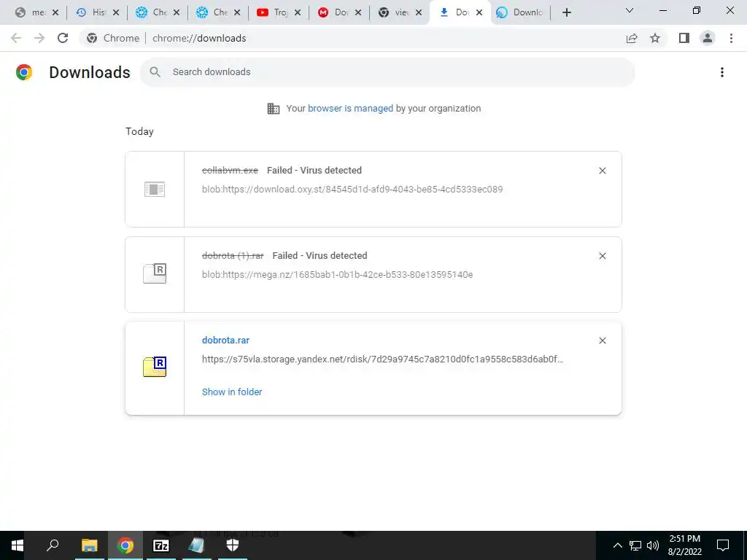Focus the Search downloads field

pyautogui.click(x=387, y=72)
